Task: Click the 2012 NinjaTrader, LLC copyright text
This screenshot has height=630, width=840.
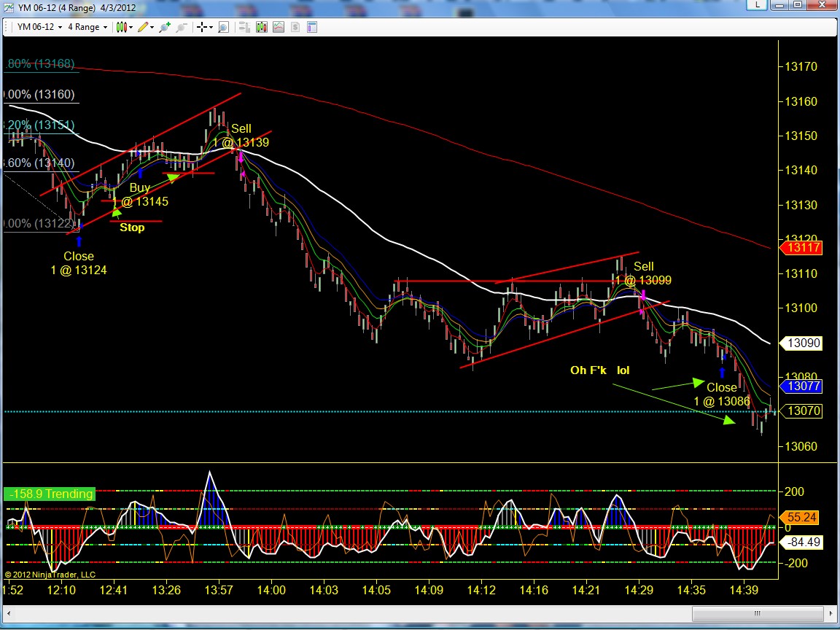Action: [50, 575]
